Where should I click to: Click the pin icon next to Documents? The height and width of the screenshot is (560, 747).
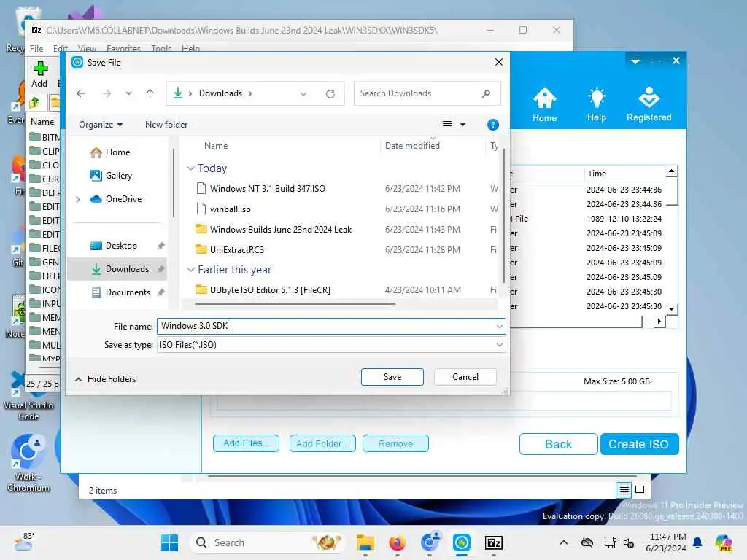(161, 292)
